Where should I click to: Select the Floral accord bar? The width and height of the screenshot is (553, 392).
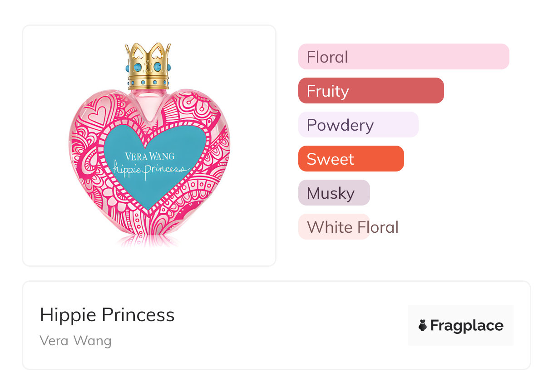coord(403,57)
